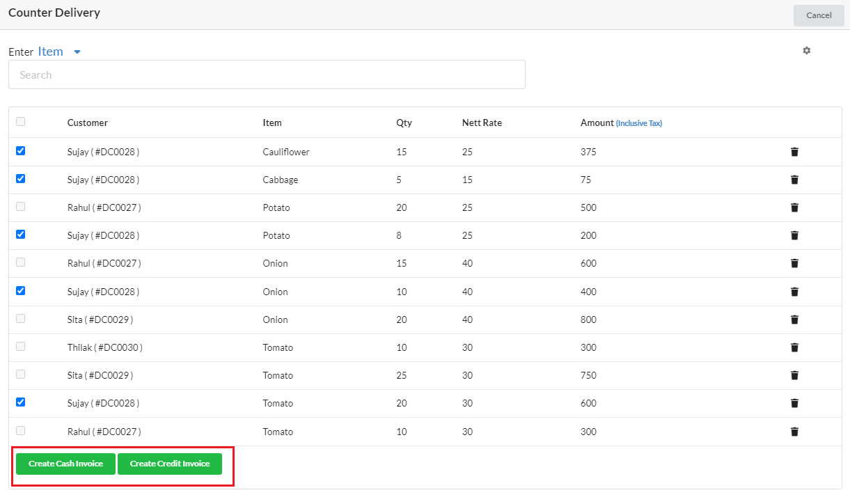The image size is (850, 504).
Task: Check the Rahul Tomato checkbox
Action: [21, 430]
